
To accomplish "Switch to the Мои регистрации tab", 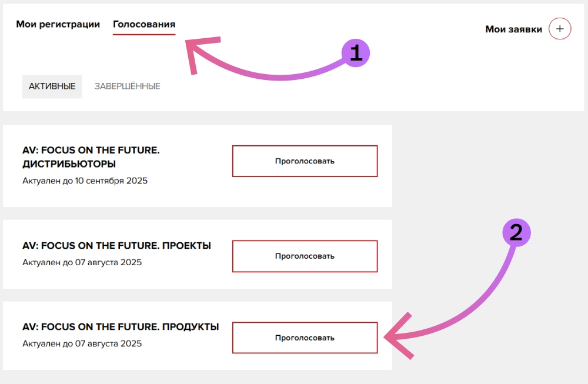I will click(58, 25).
